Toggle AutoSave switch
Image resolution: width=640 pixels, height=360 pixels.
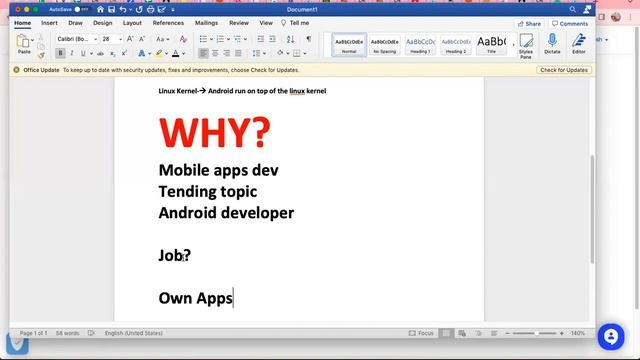coord(81,9)
